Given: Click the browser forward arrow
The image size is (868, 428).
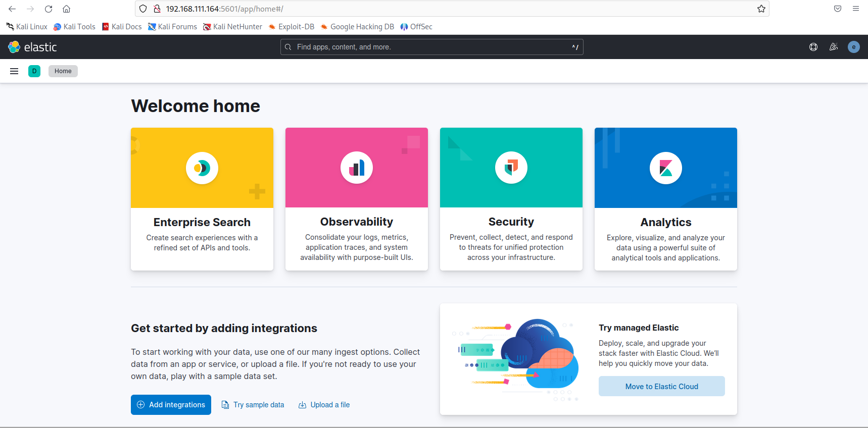Looking at the screenshot, I should pyautogui.click(x=30, y=9).
